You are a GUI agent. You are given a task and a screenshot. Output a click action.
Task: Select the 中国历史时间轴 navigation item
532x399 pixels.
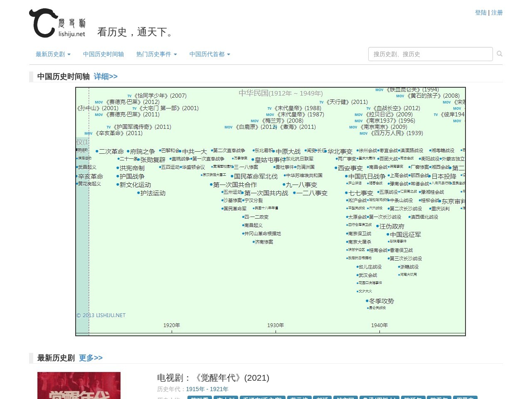103,54
